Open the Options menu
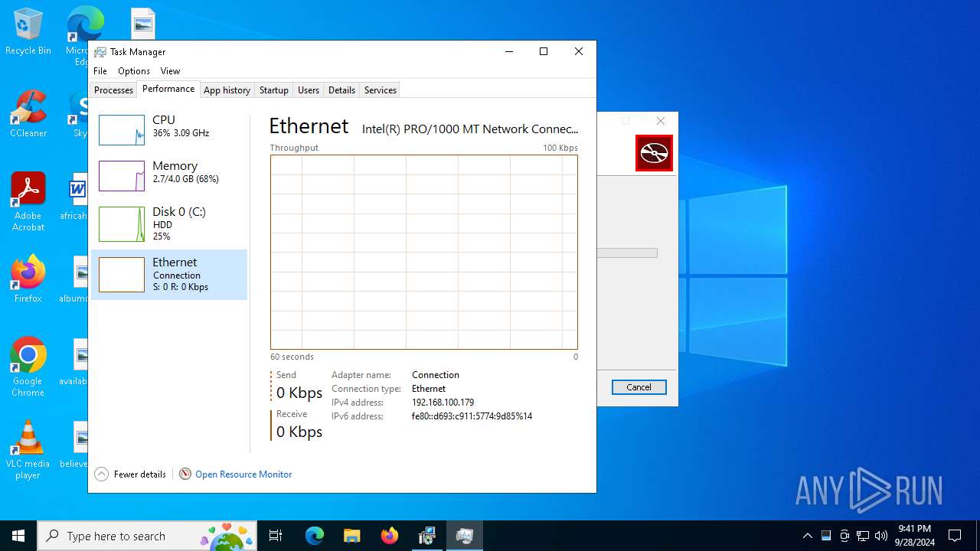The width and height of the screenshot is (980, 551). [x=134, y=70]
